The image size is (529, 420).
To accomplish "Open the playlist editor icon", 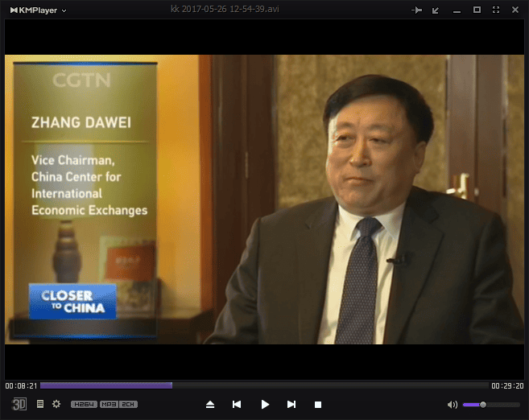I will pyautogui.click(x=40, y=404).
